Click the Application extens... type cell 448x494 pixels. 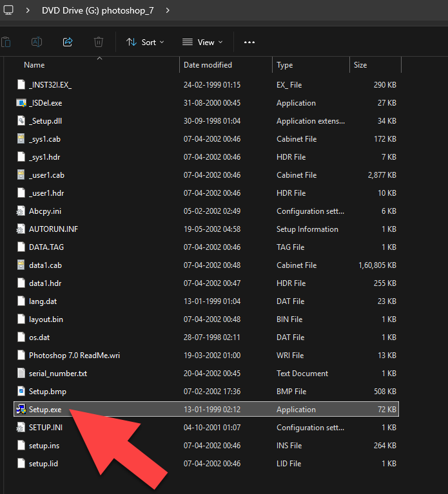point(311,121)
